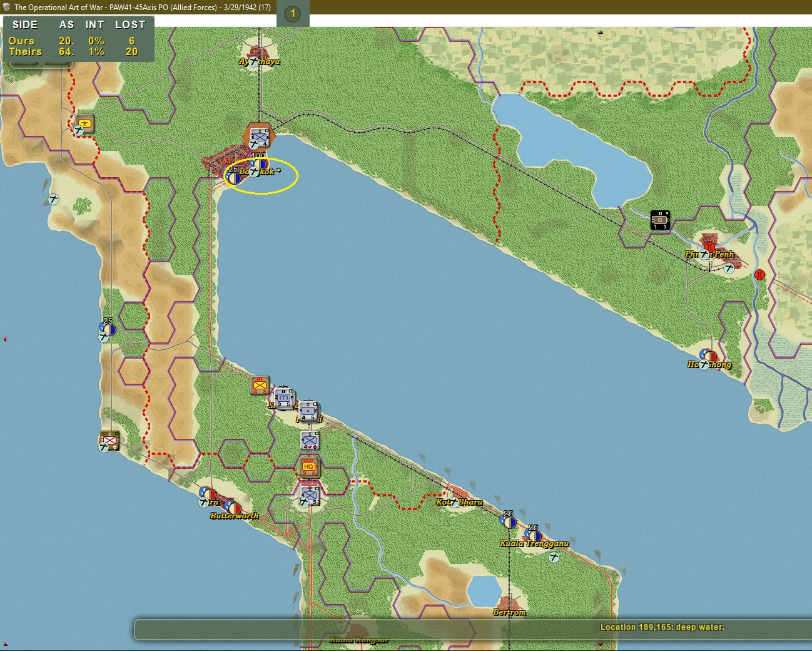
Task: Select the black G unit counter near Phnom Penh
Action: (660, 220)
